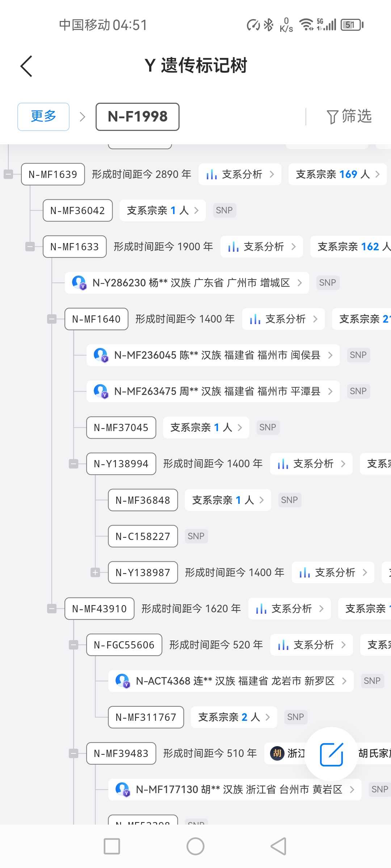The image size is (391, 868).
Task: Select the N-MF37045 node
Action: tap(121, 427)
